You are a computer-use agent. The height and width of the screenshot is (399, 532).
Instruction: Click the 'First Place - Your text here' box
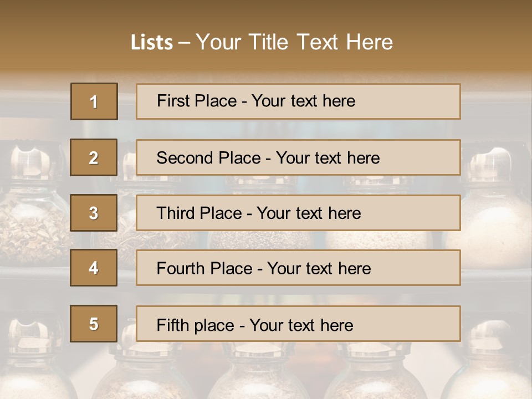point(298,101)
